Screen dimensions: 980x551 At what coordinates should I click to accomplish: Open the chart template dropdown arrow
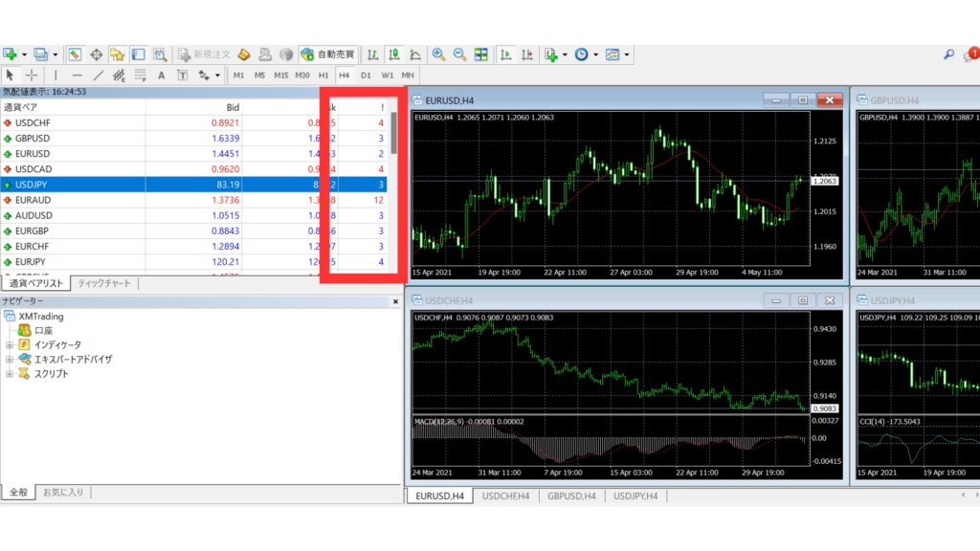pyautogui.click(x=627, y=55)
